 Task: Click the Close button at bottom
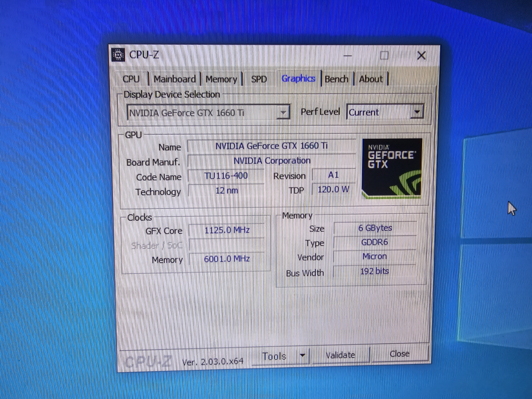[x=400, y=354]
